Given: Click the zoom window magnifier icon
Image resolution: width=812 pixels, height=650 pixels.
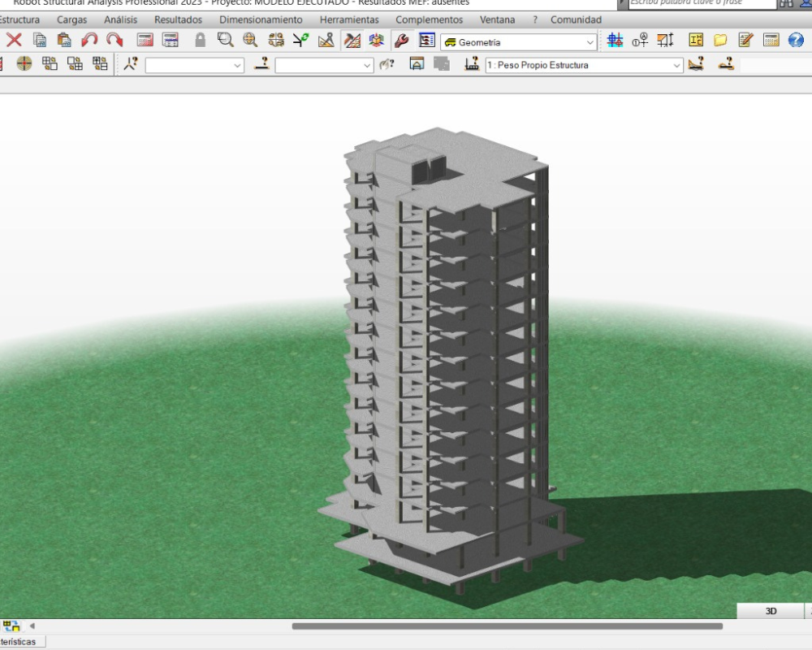Looking at the screenshot, I should [225, 40].
